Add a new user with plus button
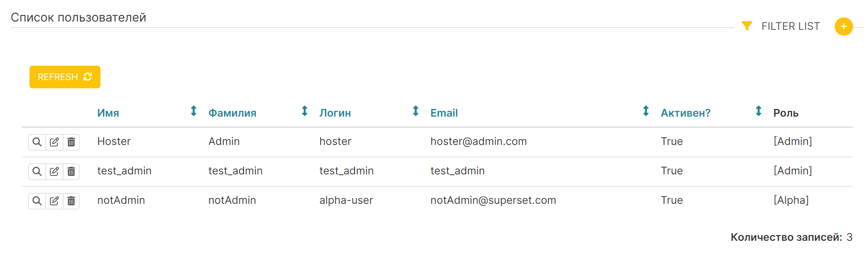The image size is (868, 254). click(x=843, y=26)
